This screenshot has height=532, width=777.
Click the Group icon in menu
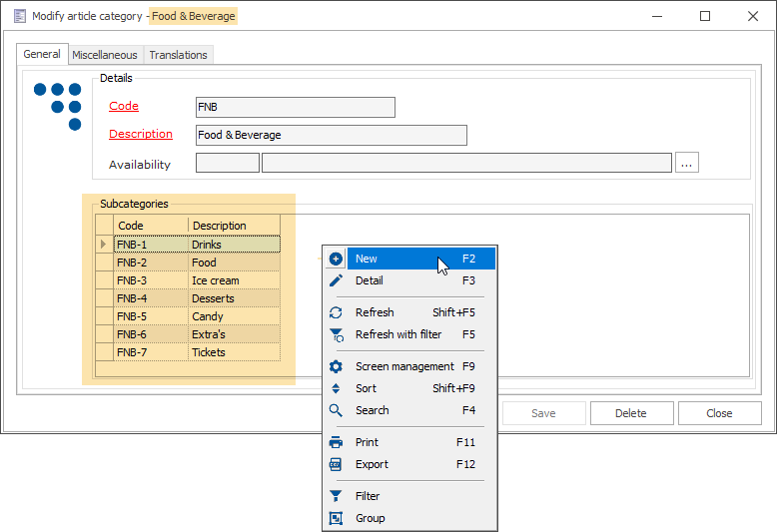point(336,518)
